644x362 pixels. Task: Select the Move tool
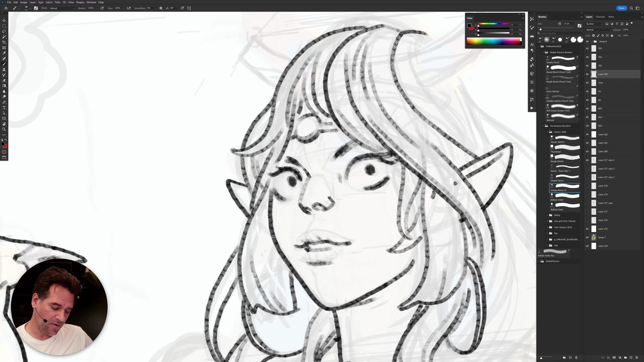point(4,20)
